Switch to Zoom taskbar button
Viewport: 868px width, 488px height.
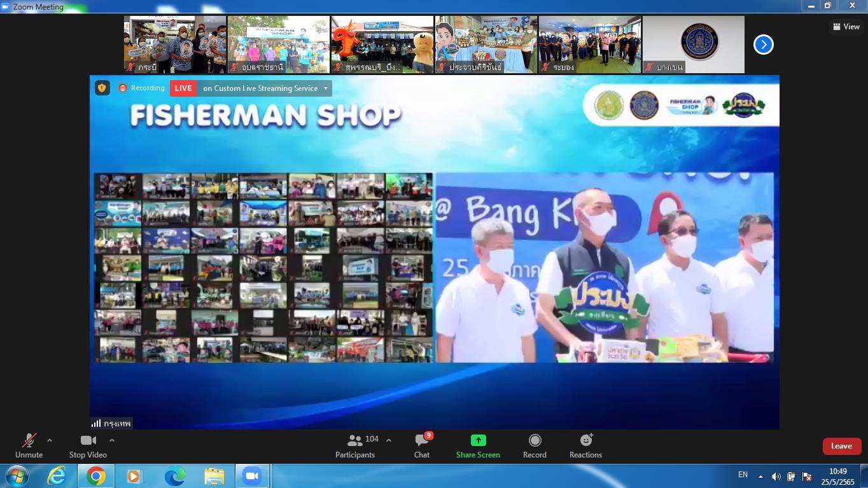(253, 476)
